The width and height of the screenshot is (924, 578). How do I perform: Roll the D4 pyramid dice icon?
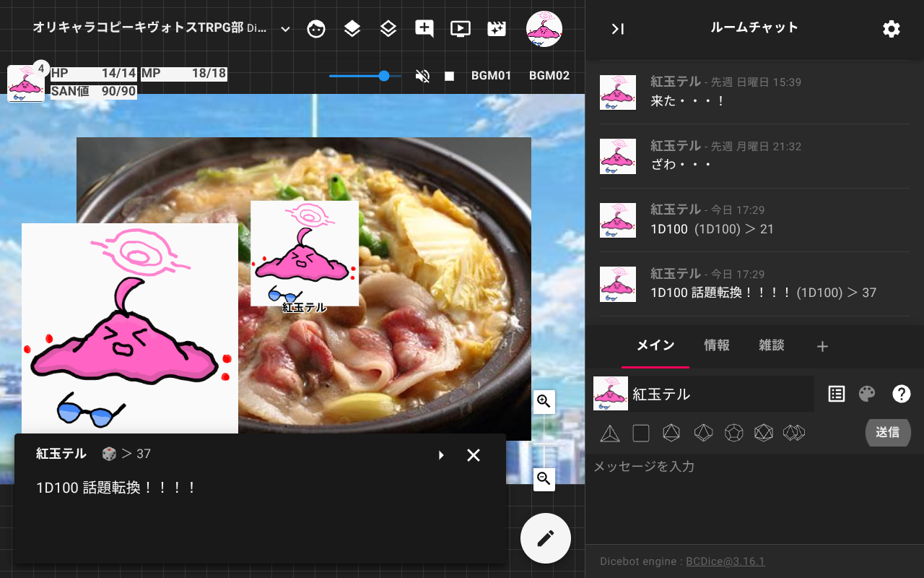[610, 433]
